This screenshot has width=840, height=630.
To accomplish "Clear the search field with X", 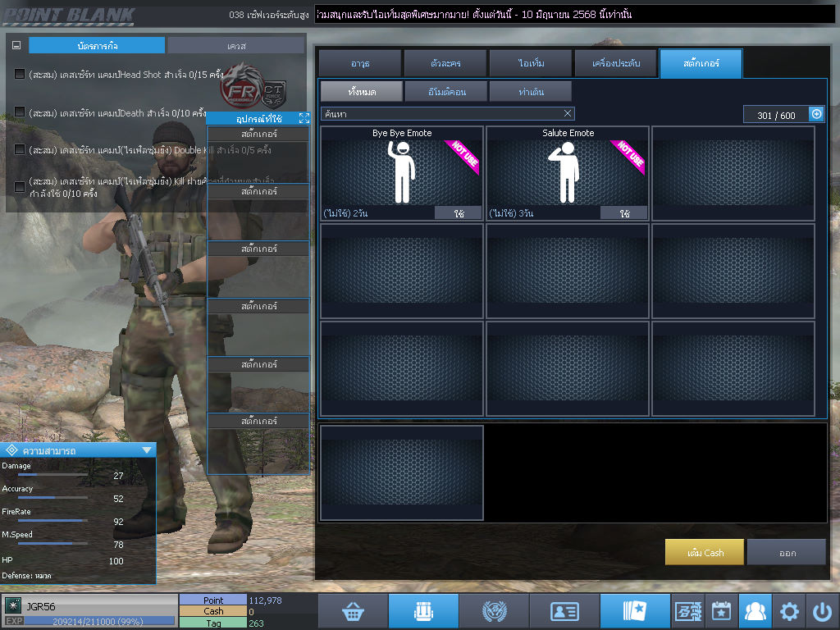I will coord(568,113).
